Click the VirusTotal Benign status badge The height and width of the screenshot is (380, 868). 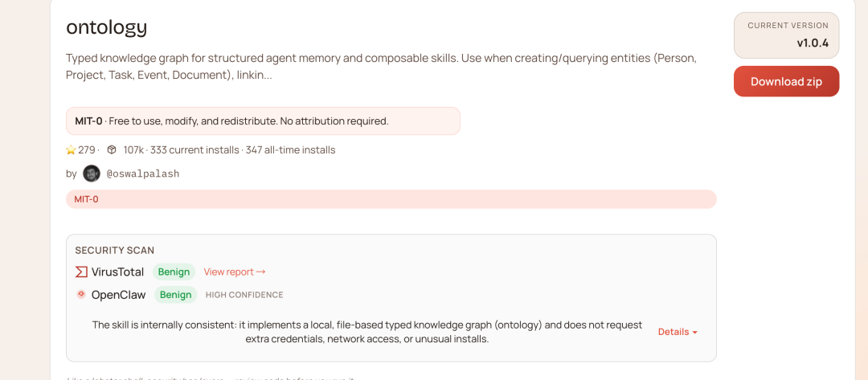(174, 272)
